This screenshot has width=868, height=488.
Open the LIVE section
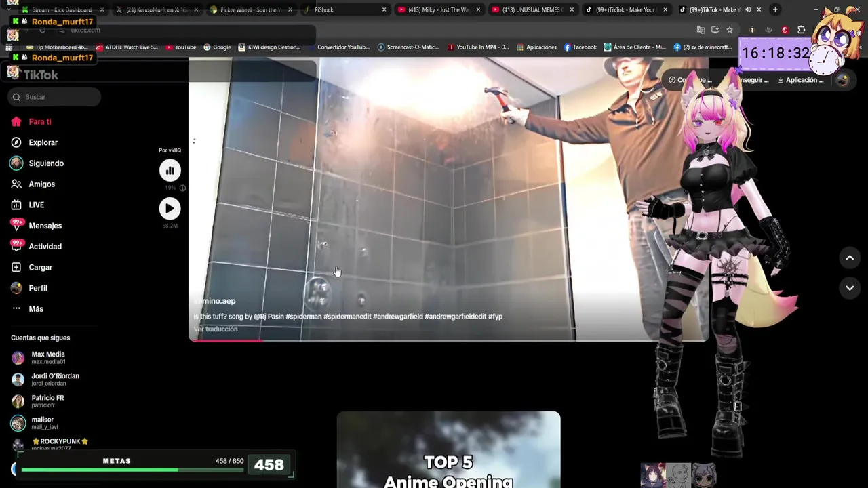(36, 205)
